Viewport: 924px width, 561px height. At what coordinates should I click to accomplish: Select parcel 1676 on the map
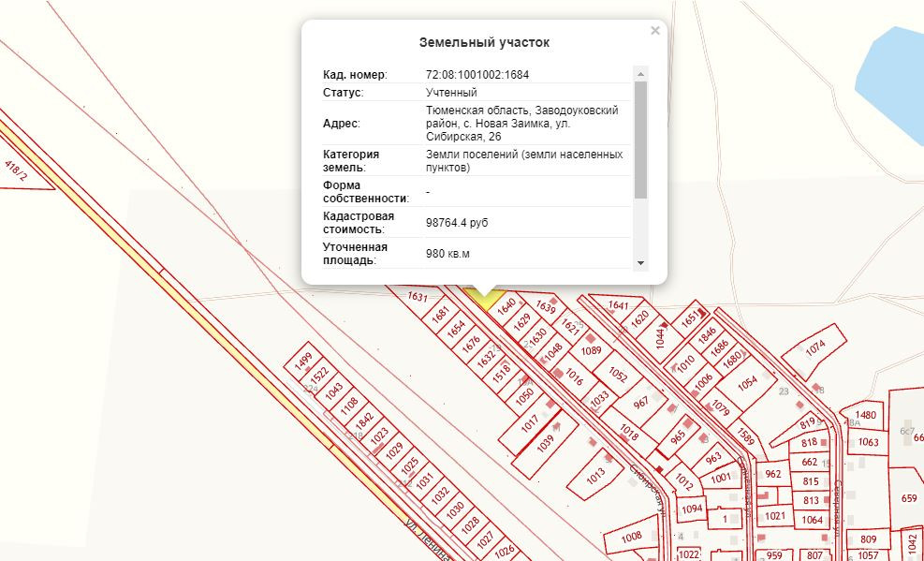tap(471, 344)
